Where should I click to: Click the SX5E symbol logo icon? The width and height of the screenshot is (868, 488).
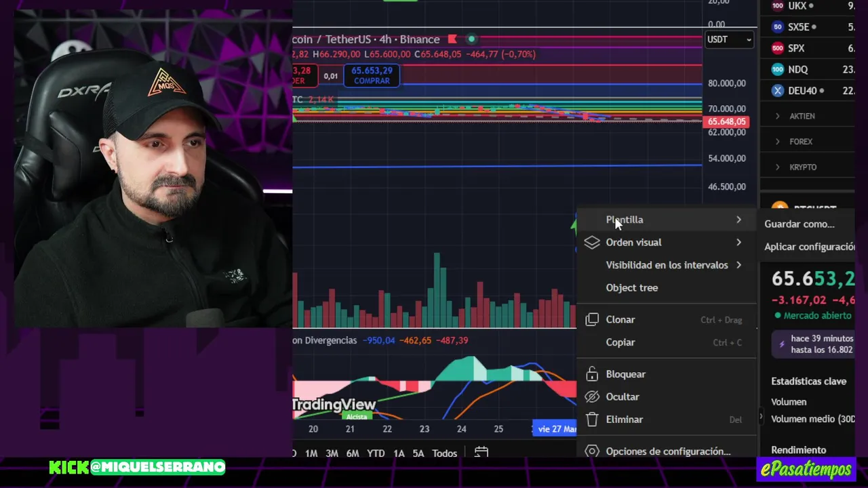[x=778, y=27]
